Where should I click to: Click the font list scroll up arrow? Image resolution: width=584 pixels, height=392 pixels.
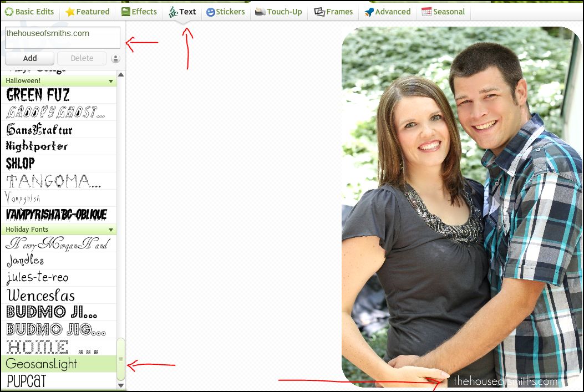(121, 74)
